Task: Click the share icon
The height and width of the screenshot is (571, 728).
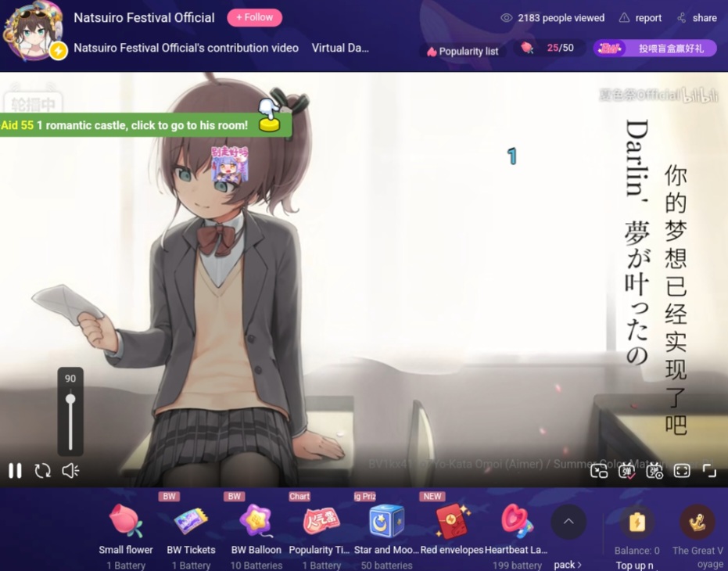Action: pos(682,18)
